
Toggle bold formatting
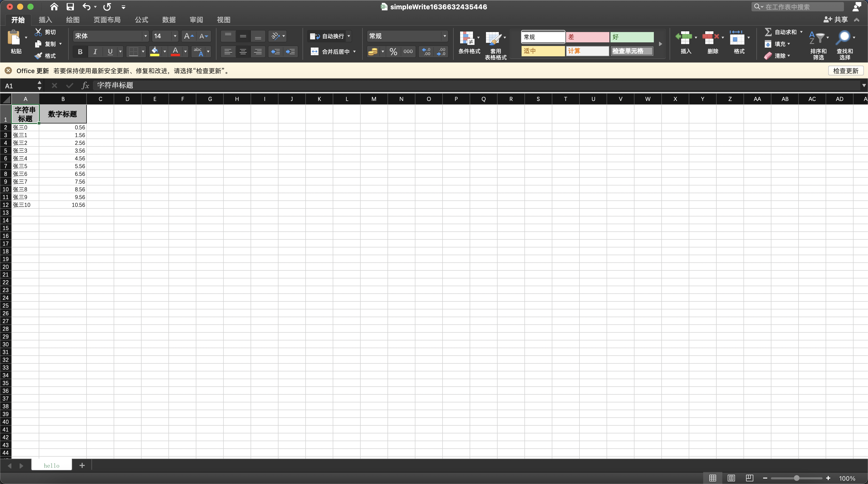point(80,52)
